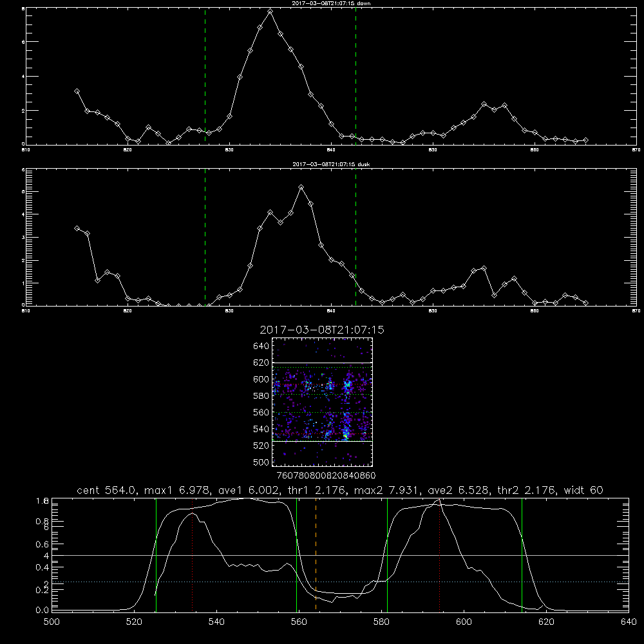Click 'cent 564.0' in the stats line

(108, 490)
